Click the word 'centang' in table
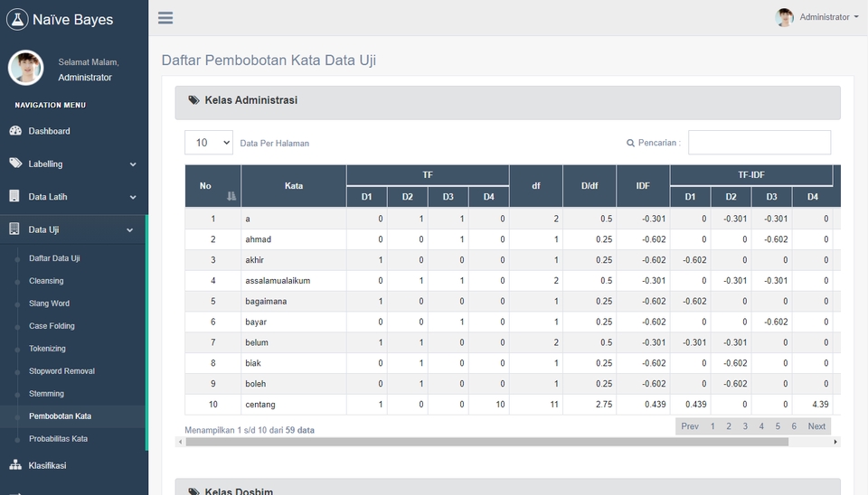868x495 pixels. coord(260,405)
